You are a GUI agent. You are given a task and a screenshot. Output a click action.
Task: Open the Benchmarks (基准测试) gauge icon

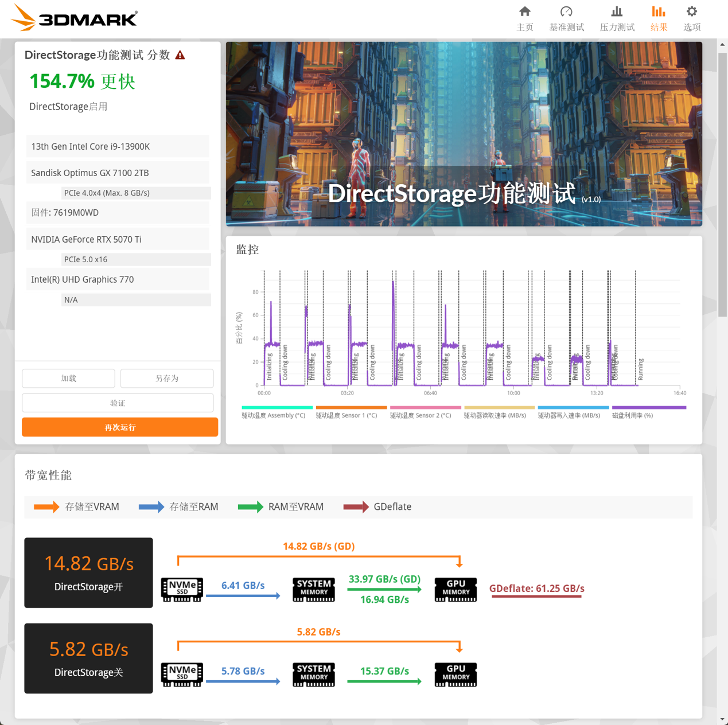[566, 11]
